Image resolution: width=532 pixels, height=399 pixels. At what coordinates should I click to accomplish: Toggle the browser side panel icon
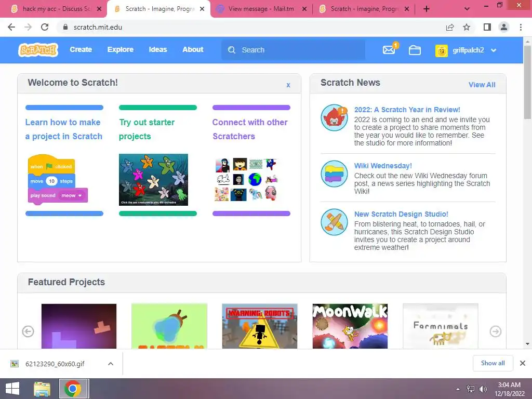(487, 27)
